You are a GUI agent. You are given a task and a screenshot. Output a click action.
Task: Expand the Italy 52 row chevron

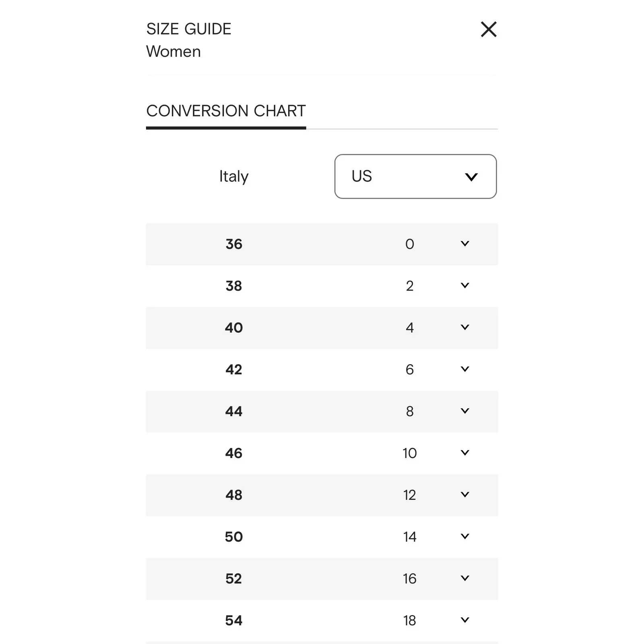pyautogui.click(x=465, y=579)
